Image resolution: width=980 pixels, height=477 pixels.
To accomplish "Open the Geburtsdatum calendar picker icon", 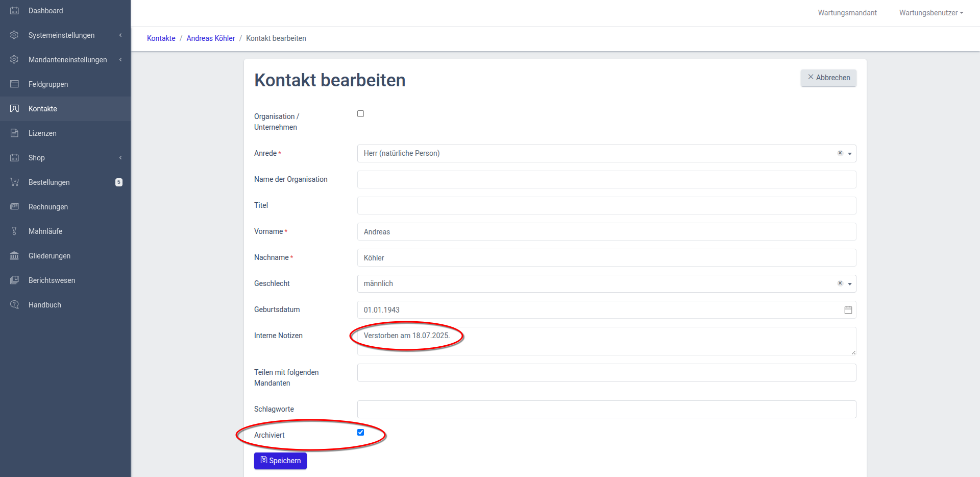I will click(848, 310).
